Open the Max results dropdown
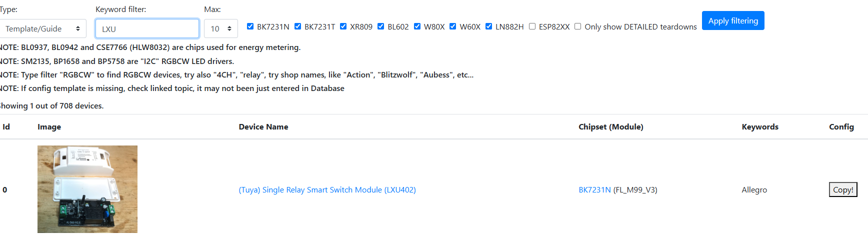This screenshot has height=241, width=868. point(221,28)
